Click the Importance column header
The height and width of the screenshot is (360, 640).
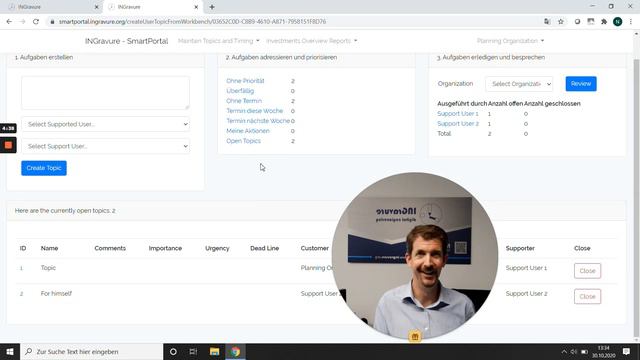click(x=165, y=248)
